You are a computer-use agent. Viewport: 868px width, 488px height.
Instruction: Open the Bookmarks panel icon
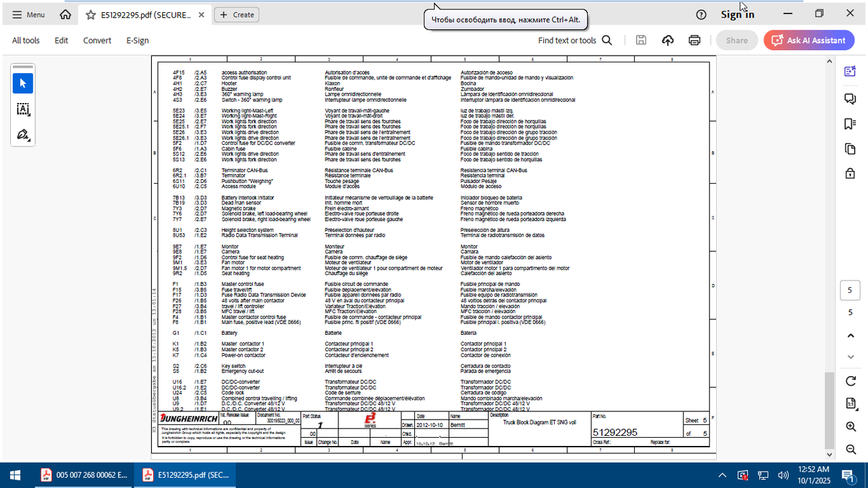pos(850,123)
